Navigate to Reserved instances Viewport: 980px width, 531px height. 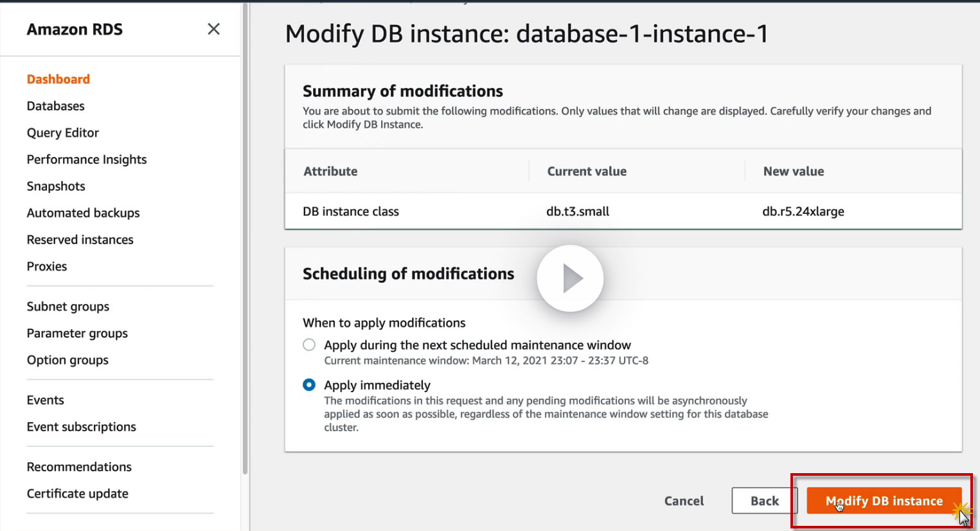tap(80, 240)
